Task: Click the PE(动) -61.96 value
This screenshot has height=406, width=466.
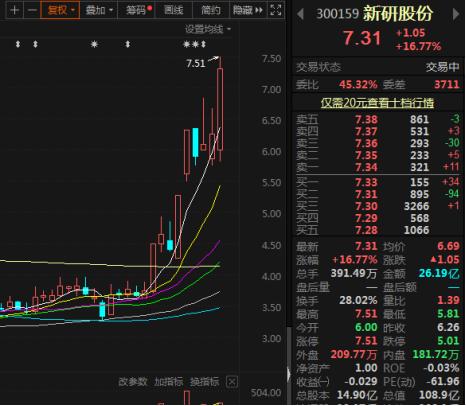Action: tap(441, 381)
